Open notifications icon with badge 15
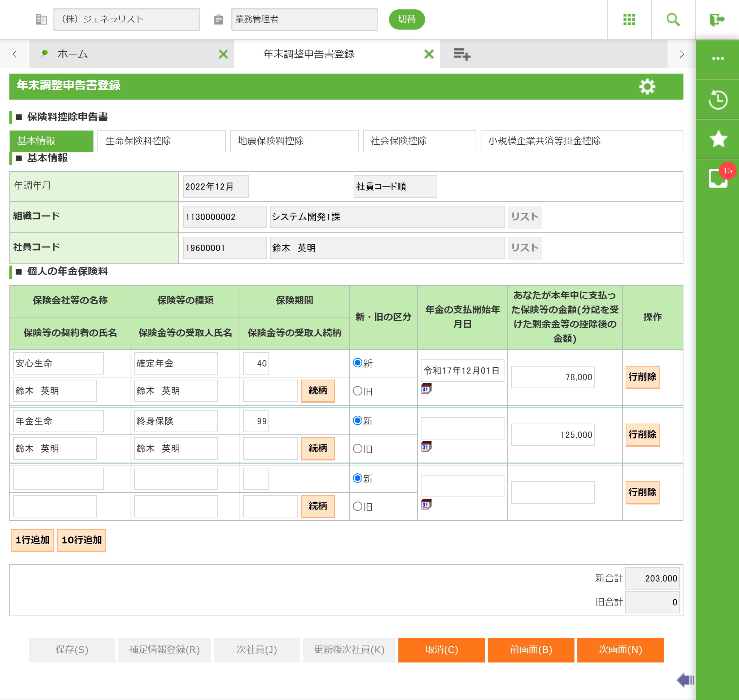 pos(717,178)
